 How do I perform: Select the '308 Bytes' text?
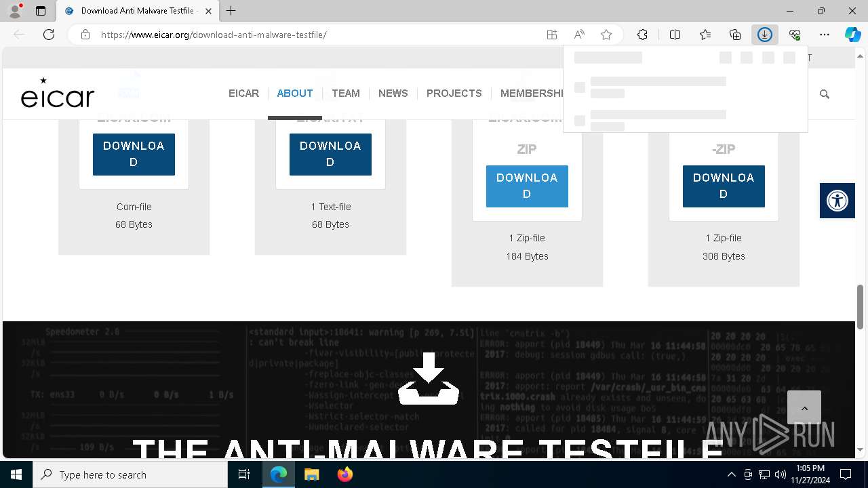[x=724, y=256]
